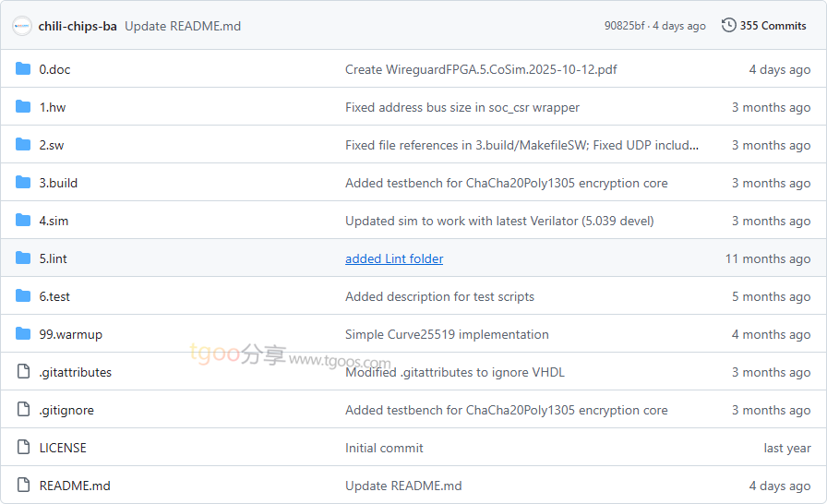Click the folder icon next to 3.build
The height and width of the screenshot is (504, 827).
point(23,183)
